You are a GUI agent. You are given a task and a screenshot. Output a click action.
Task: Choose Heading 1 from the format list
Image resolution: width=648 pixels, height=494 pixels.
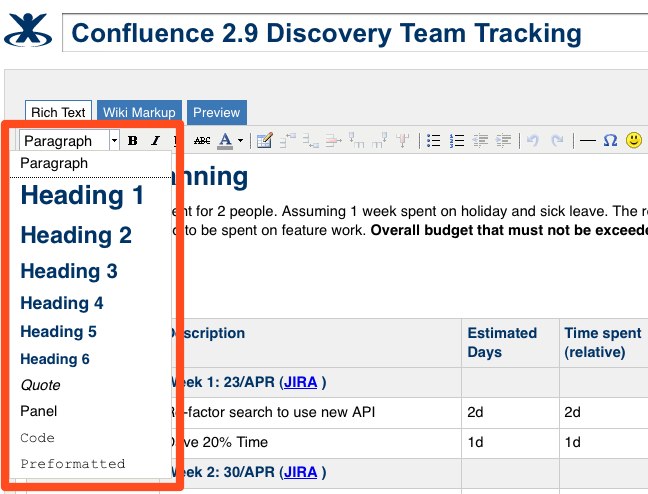pos(90,195)
